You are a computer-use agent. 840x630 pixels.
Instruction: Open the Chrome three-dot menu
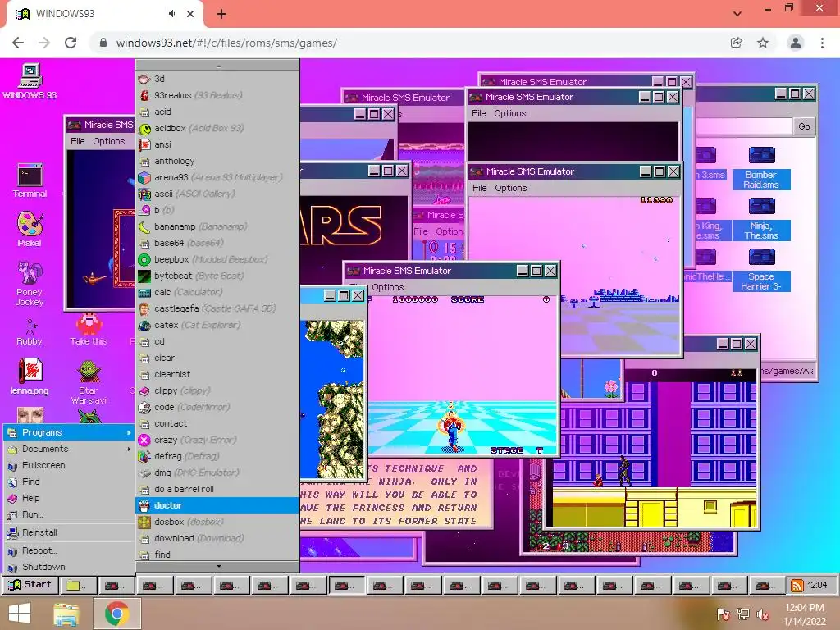(x=822, y=43)
